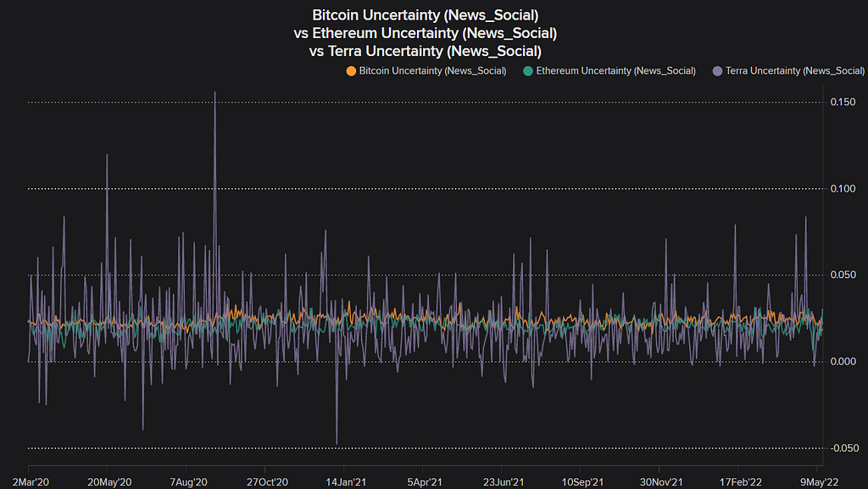
Task: Click the 14Jan'21 x-axis date label
Action: 346,482
